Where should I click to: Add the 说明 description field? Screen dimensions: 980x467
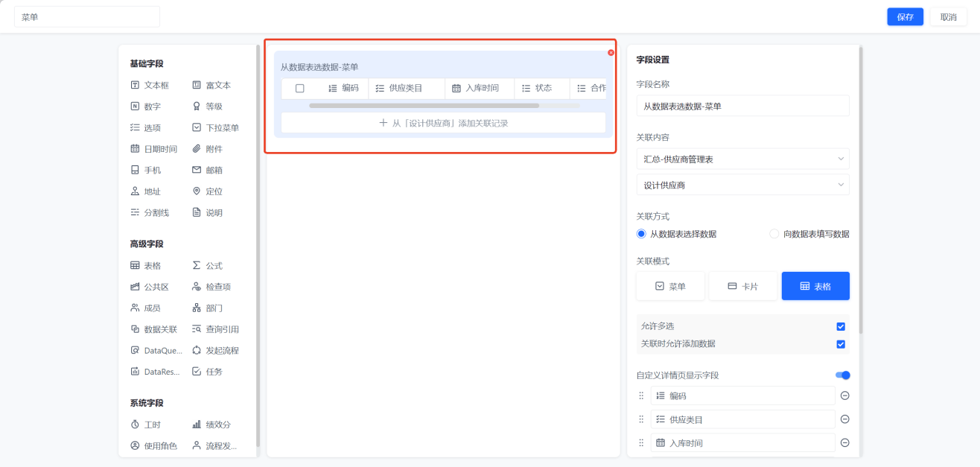208,212
